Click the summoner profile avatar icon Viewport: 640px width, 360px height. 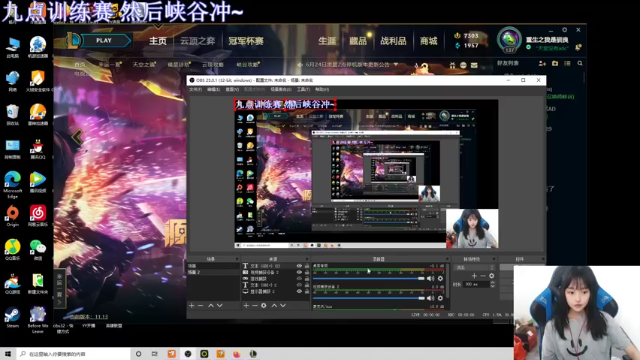[509, 40]
